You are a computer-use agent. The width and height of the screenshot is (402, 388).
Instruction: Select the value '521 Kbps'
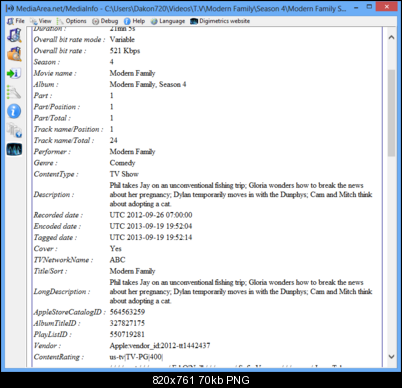(125, 51)
